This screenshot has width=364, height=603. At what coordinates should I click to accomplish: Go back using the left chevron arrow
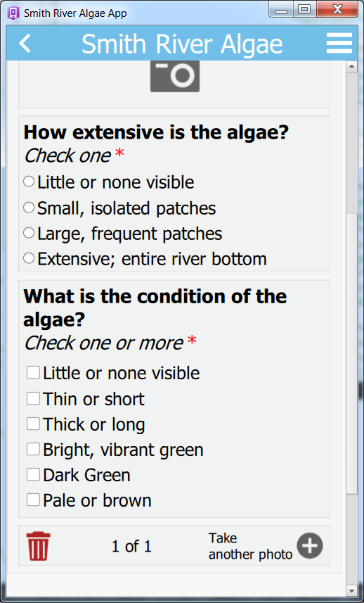(x=25, y=43)
